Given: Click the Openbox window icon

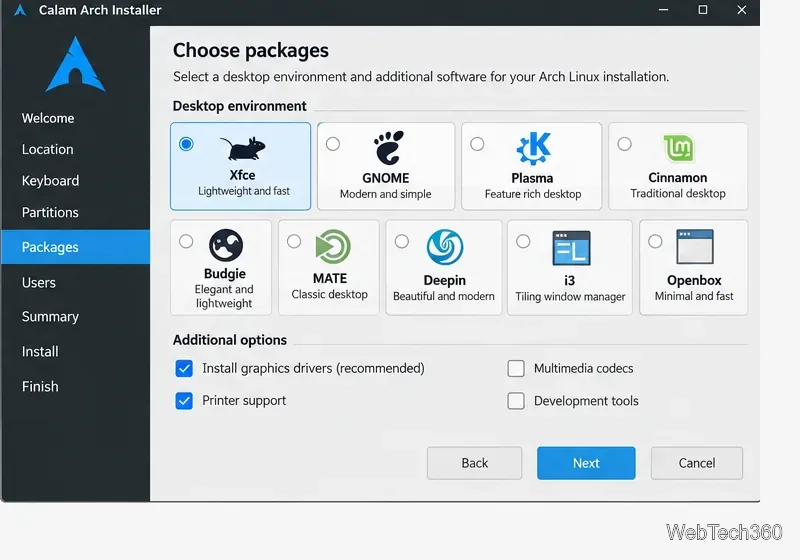Looking at the screenshot, I should [x=694, y=247].
